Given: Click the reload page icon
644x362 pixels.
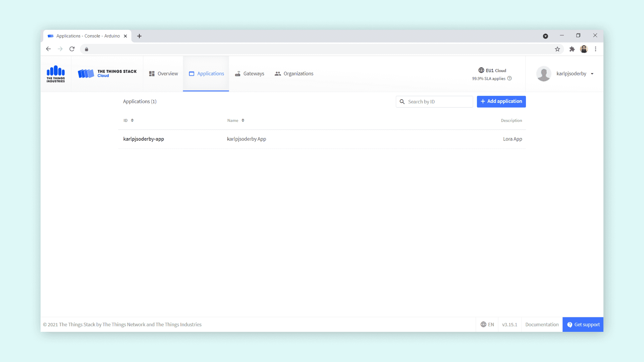Looking at the screenshot, I should click(x=72, y=49).
